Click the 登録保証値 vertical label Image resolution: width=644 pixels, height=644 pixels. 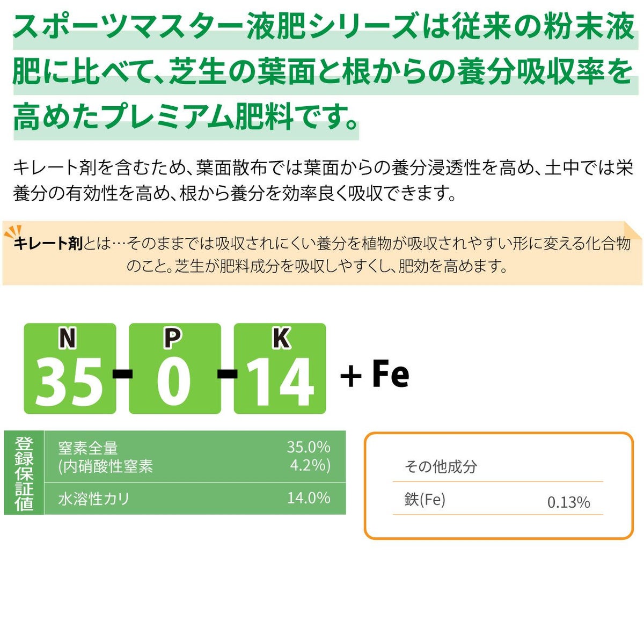click(x=24, y=473)
